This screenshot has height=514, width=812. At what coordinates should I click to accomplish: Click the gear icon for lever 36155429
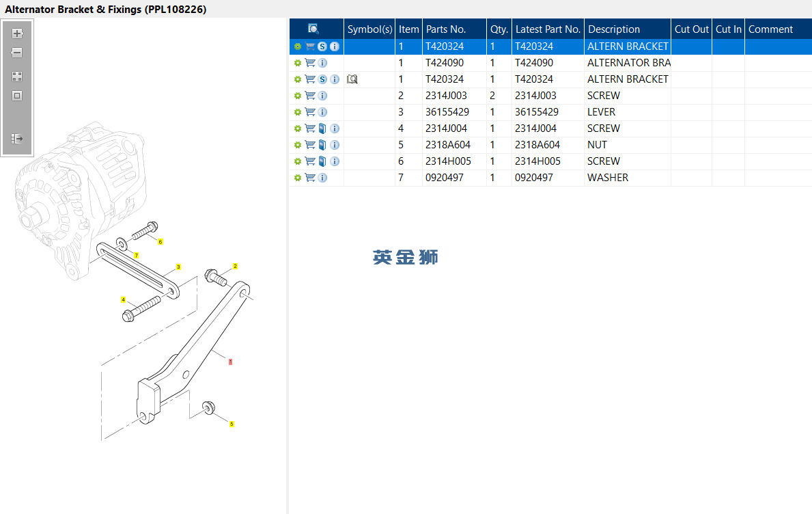pos(298,112)
